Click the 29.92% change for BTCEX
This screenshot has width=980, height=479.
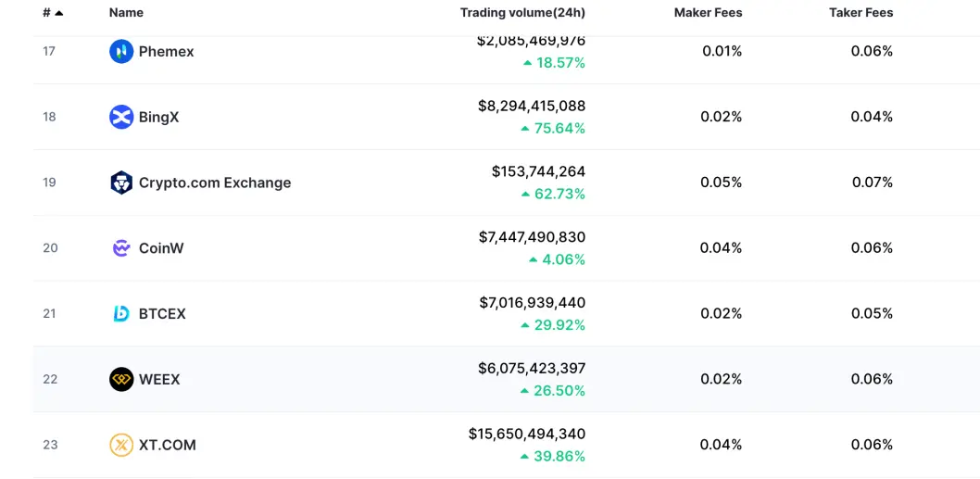point(553,325)
